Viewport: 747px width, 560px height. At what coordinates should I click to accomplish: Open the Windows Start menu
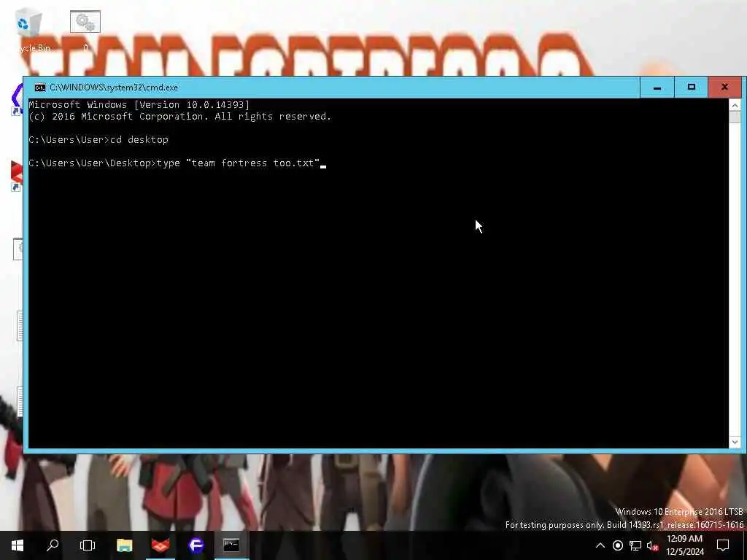click(18, 545)
